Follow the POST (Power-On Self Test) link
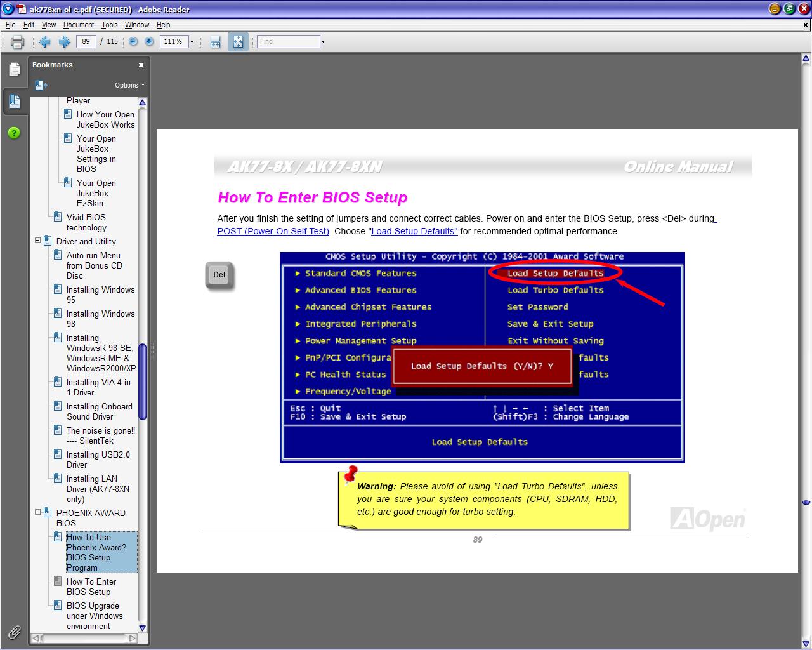Screen dimensions: 812x650 click(273, 231)
